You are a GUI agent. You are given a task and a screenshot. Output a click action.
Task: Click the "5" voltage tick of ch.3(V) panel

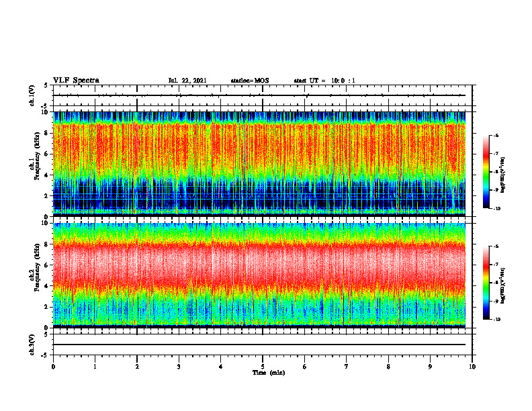tap(46, 334)
